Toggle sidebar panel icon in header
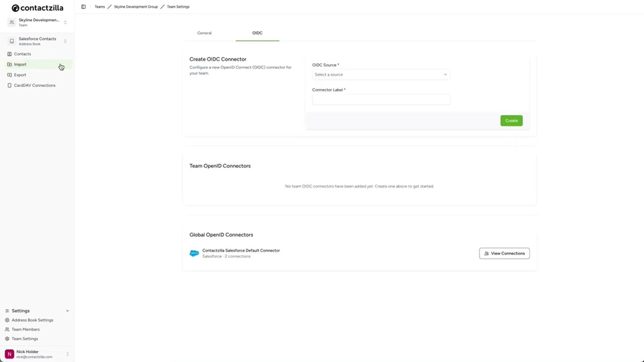This screenshot has width=644, height=362. click(83, 7)
